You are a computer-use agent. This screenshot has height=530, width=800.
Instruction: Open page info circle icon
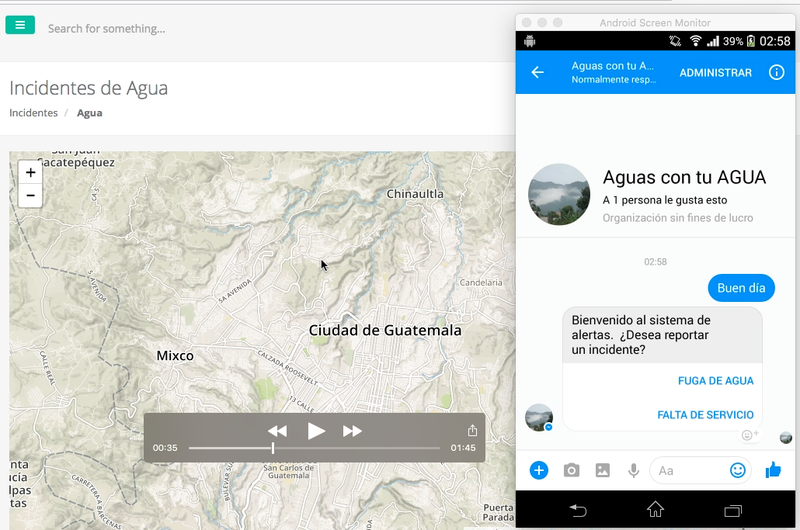(776, 72)
